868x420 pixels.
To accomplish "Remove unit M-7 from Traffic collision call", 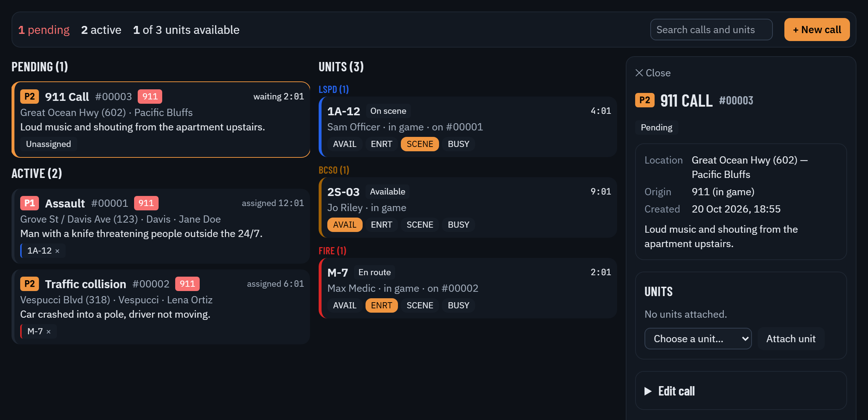I will 49,332.
